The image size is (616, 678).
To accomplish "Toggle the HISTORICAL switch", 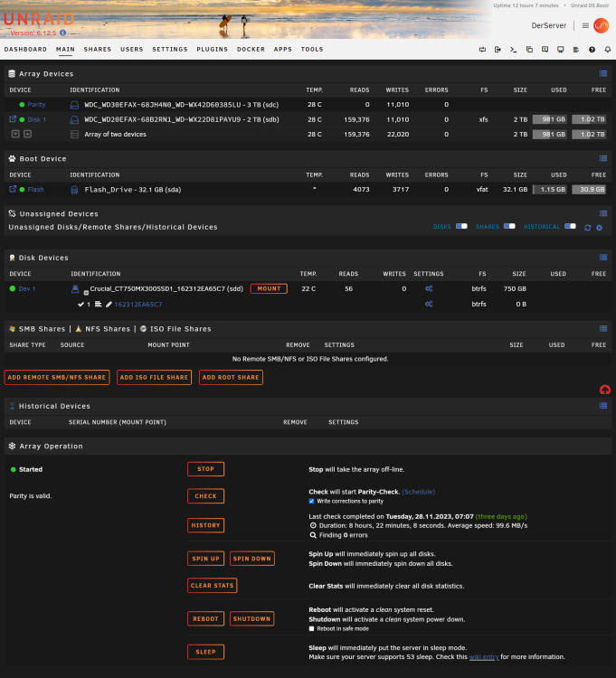I will coord(570,226).
